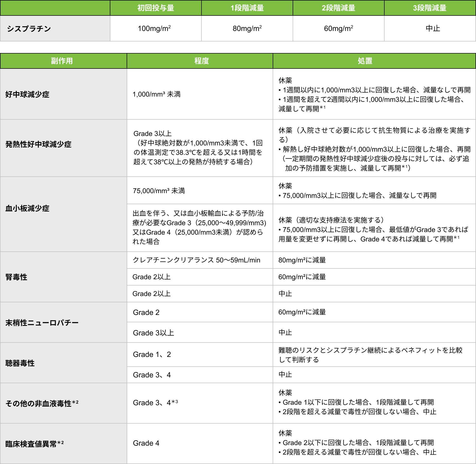Click the 処置 column header
Viewport: 476px width, 464px height.
[x=374, y=61]
